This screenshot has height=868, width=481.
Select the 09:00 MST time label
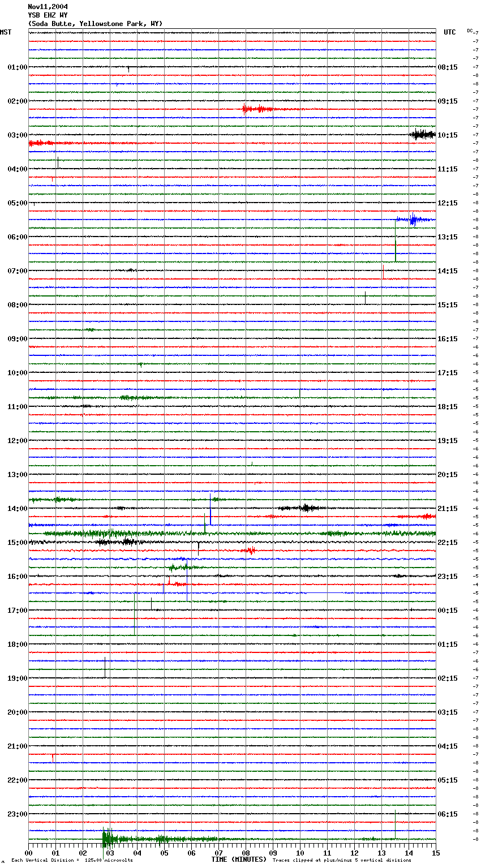click(18, 339)
